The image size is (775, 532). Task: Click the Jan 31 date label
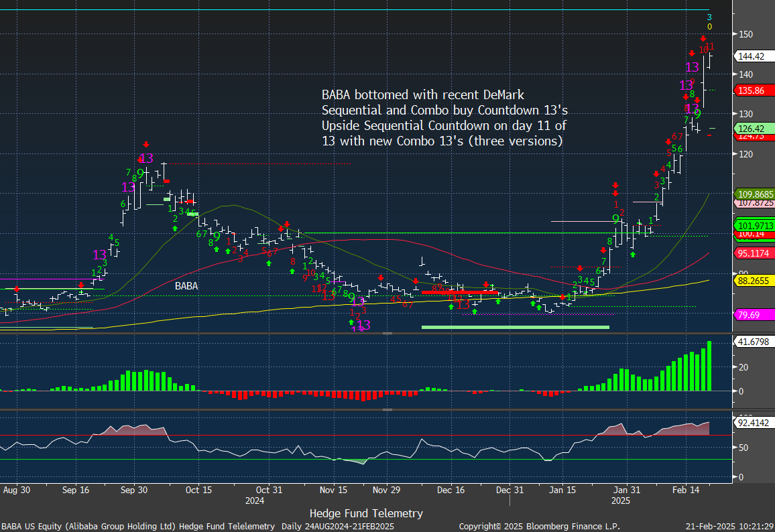click(627, 490)
